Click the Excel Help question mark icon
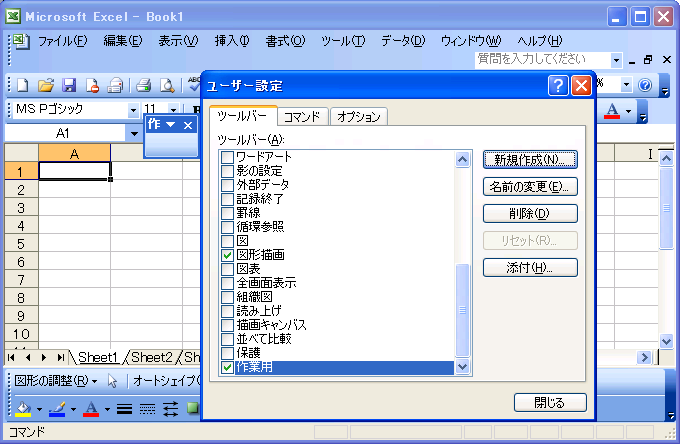The width and height of the screenshot is (680, 444). point(645,85)
